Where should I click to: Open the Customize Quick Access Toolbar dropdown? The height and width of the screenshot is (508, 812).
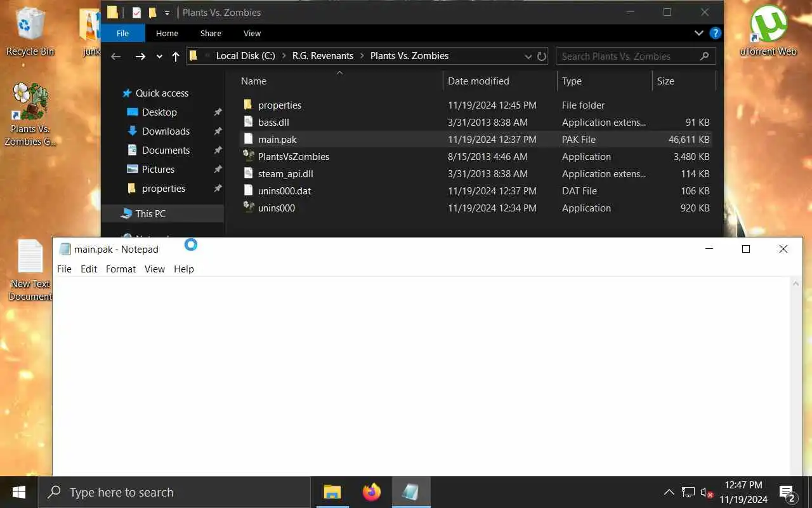[x=167, y=13]
